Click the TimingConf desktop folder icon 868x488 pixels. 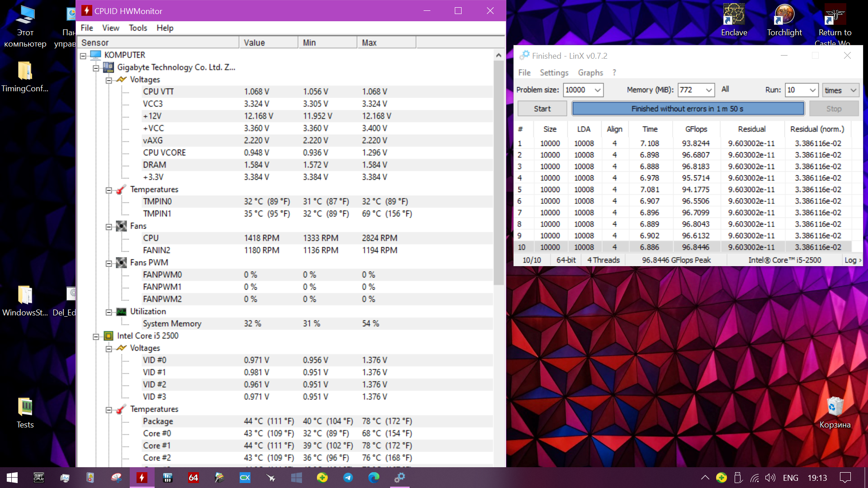tap(25, 71)
